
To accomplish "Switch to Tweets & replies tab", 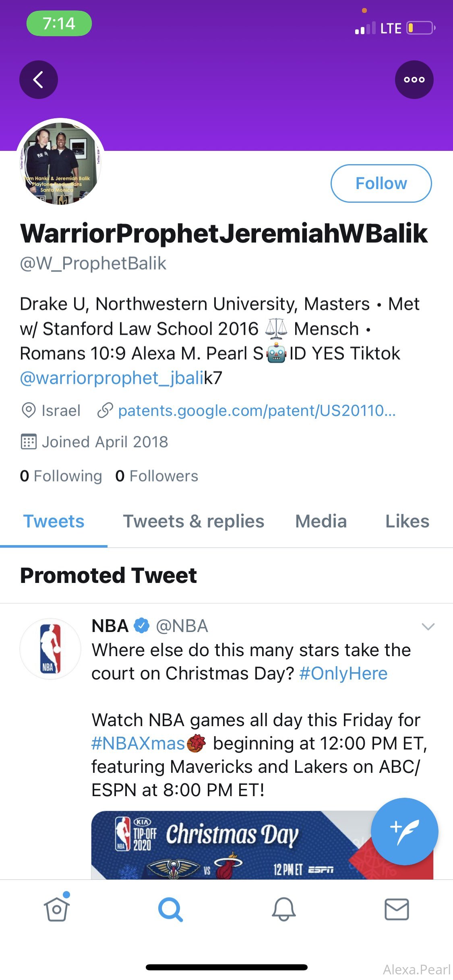I will pyautogui.click(x=193, y=521).
